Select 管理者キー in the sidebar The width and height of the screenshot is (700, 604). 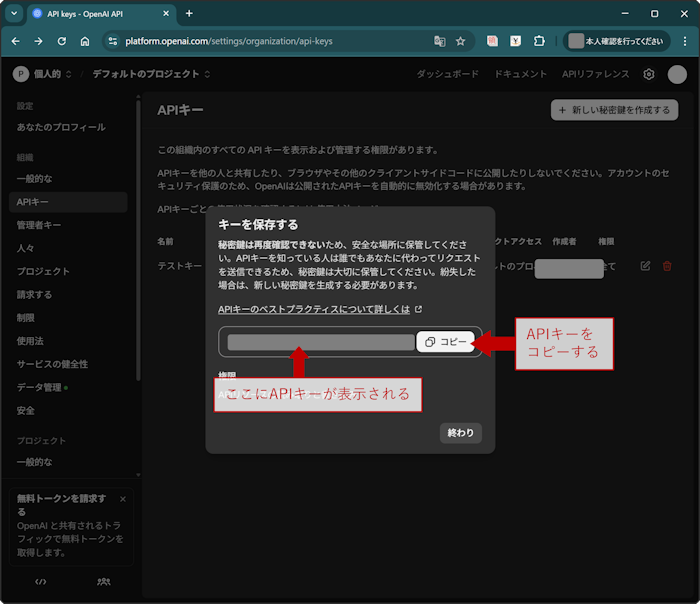pos(39,225)
